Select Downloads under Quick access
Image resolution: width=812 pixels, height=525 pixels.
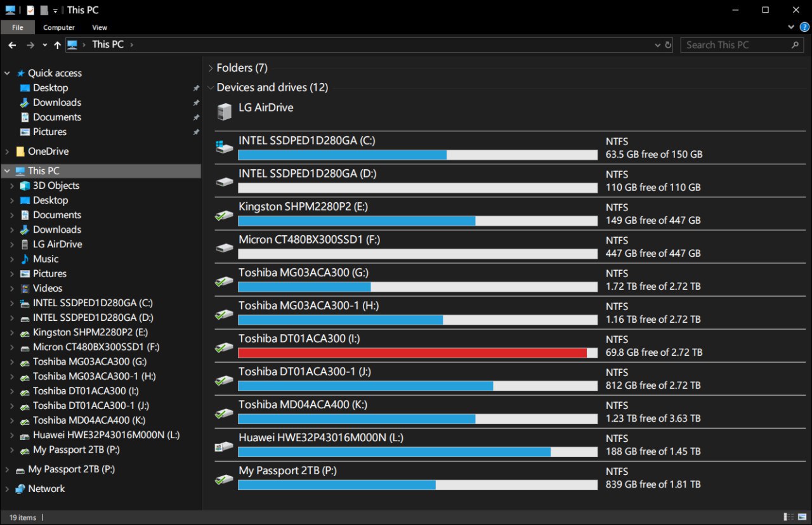pyautogui.click(x=56, y=103)
